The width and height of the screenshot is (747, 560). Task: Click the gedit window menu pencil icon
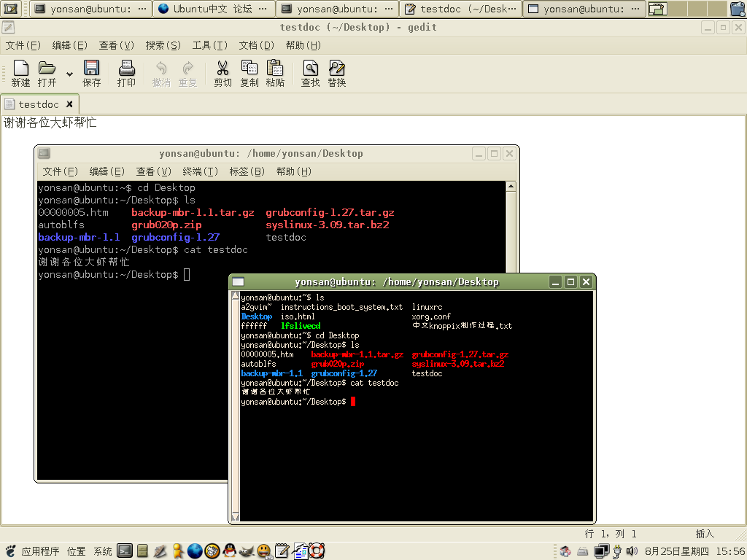point(8,27)
